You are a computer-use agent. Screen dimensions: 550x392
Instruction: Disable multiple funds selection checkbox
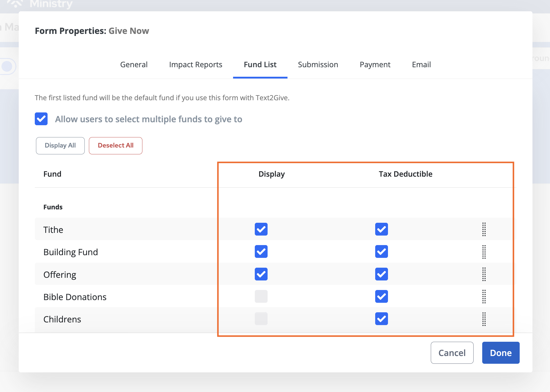pos(41,119)
